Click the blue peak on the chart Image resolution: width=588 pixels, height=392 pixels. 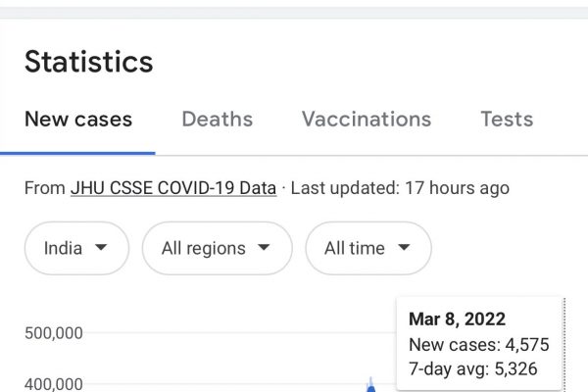(x=370, y=385)
